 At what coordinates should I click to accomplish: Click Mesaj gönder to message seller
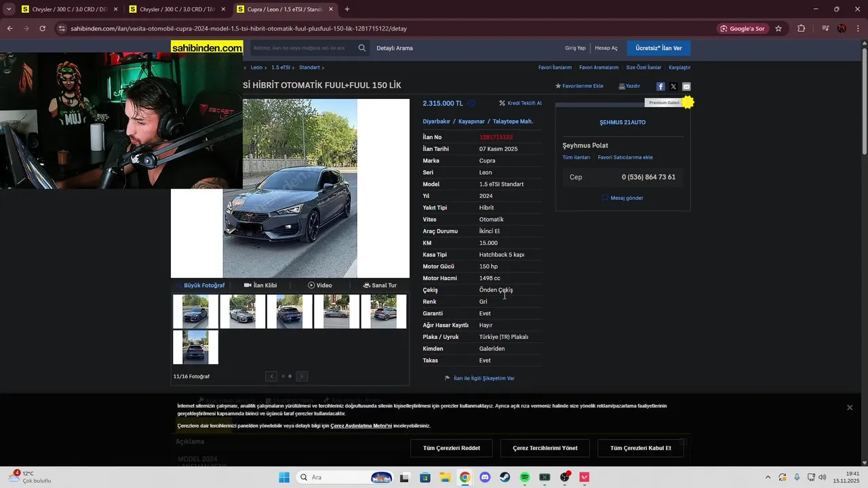click(623, 198)
